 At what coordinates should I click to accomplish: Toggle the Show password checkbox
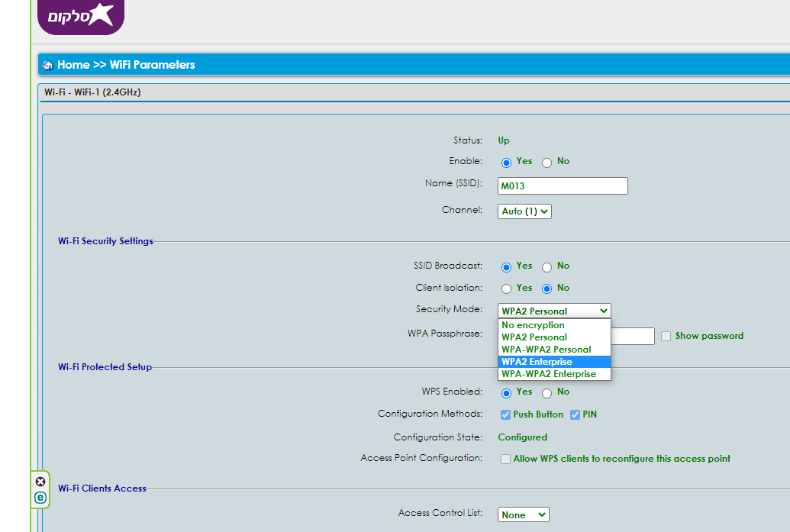point(666,336)
